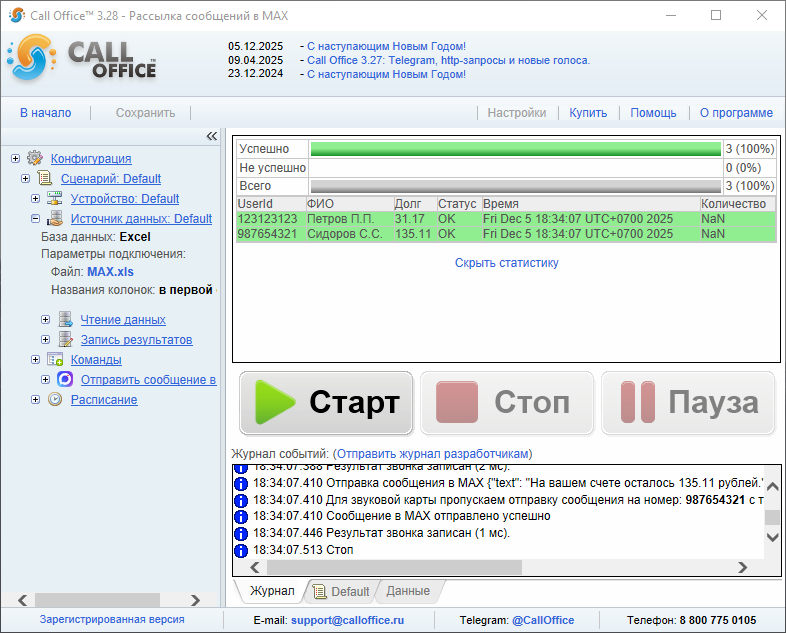
Task: Expand the Команды tree node
Action: click(x=36, y=360)
